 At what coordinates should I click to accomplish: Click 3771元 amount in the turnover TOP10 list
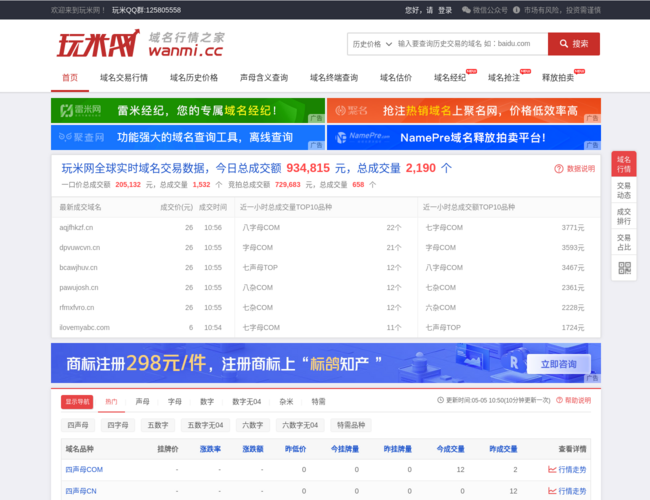[572, 228]
